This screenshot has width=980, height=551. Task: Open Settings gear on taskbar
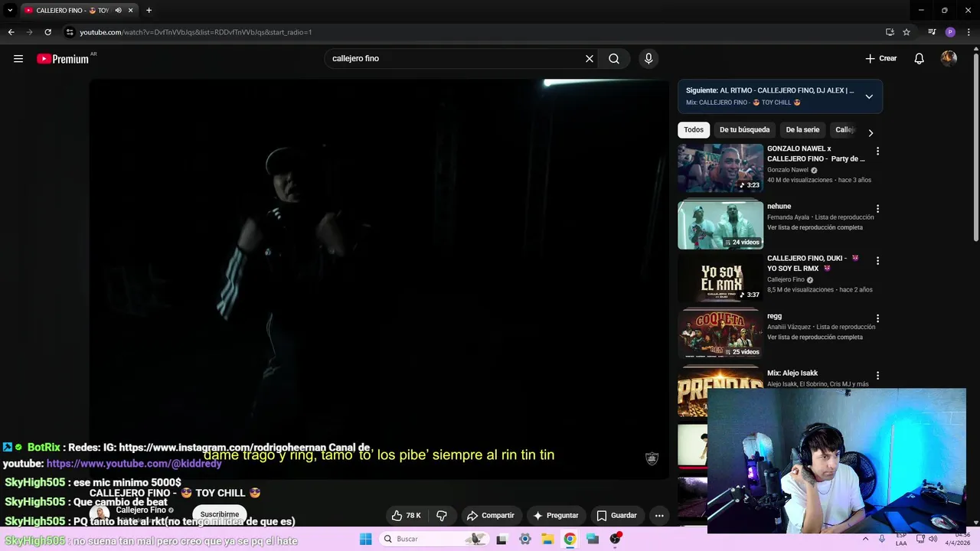[524, 539]
